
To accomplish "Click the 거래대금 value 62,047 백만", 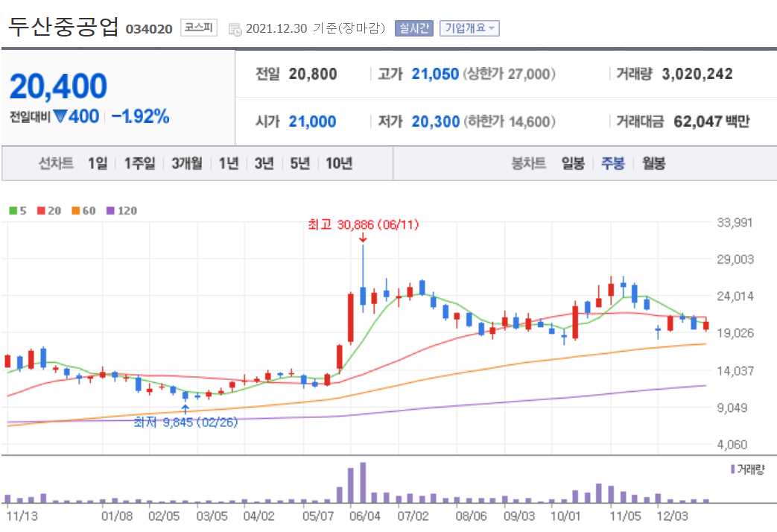I will (711, 122).
